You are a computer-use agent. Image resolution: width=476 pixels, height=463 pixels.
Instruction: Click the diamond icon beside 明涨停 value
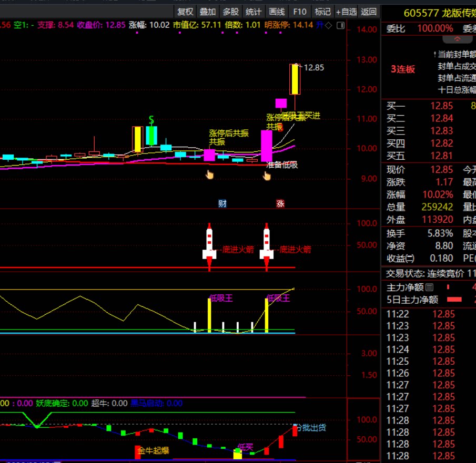pos(328,25)
